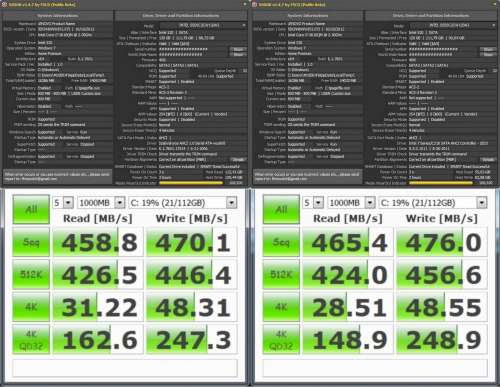This screenshot has height=387, width=500.
Task: Click the Details button for Partition Alignment in the left info window
Action: [x=238, y=160]
